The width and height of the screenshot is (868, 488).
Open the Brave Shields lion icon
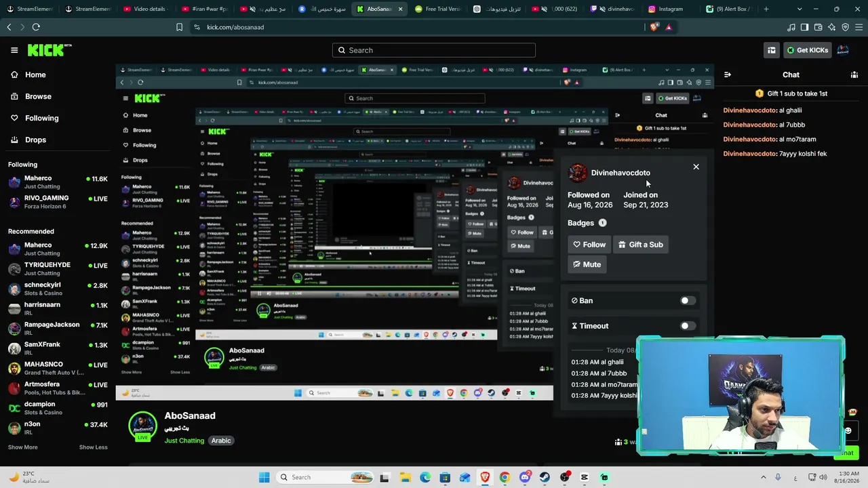[654, 27]
